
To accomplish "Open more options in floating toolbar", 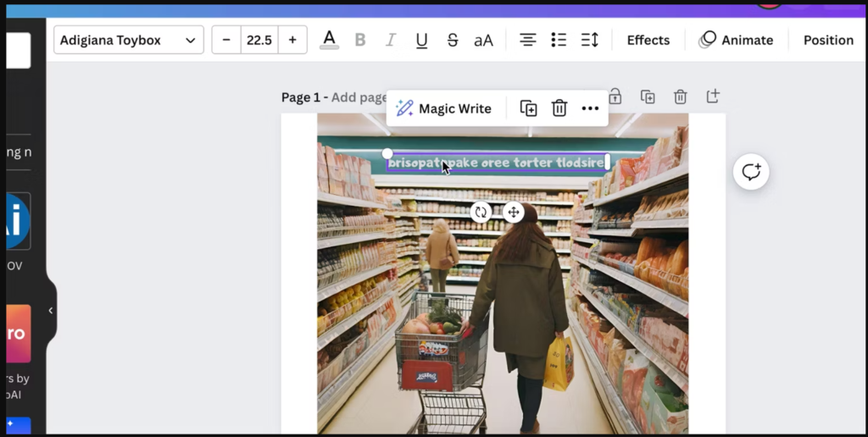I will point(590,108).
